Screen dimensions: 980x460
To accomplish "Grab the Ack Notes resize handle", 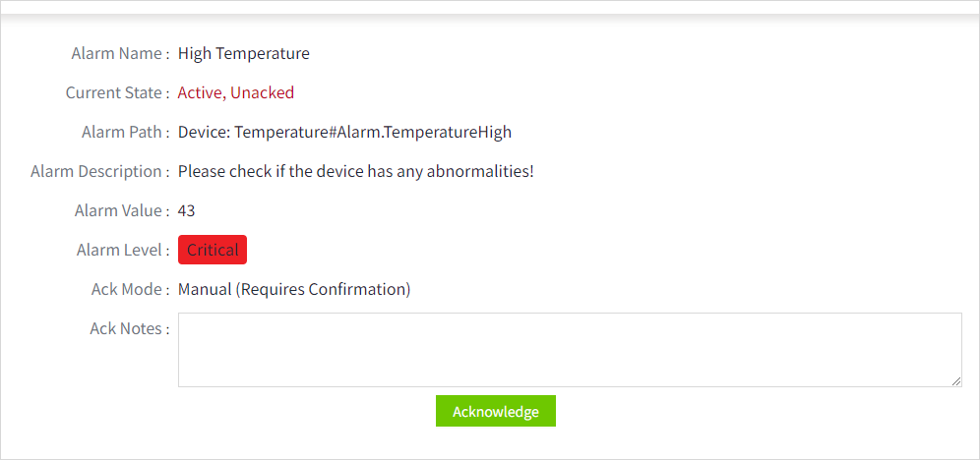I will point(956,381).
